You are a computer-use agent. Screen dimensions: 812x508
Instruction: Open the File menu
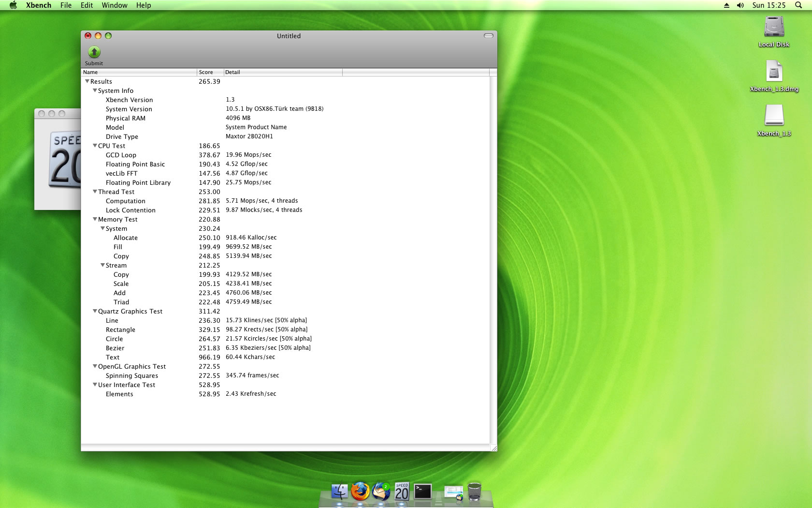click(66, 5)
